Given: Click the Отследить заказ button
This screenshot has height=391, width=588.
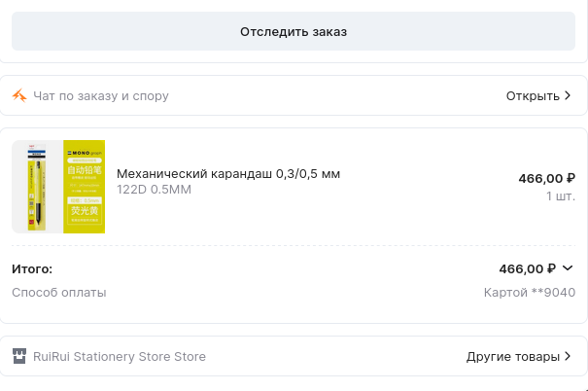Looking at the screenshot, I should click(x=294, y=31).
